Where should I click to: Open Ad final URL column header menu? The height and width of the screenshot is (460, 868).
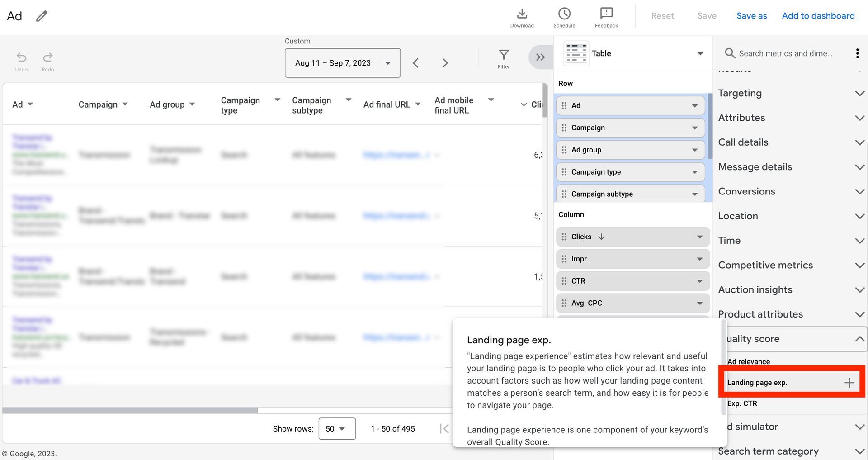[418, 104]
